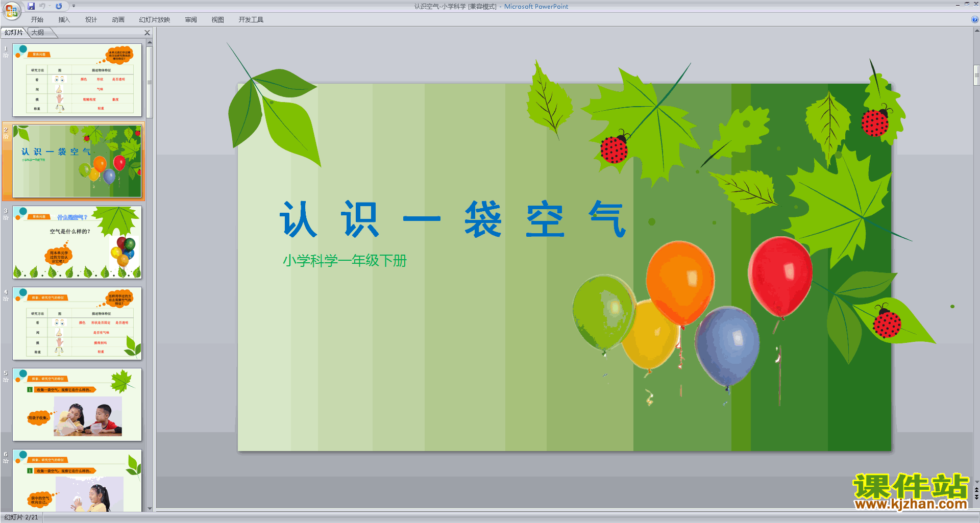The width and height of the screenshot is (980, 523).
Task: Open the Office button menu
Action: pos(11,10)
